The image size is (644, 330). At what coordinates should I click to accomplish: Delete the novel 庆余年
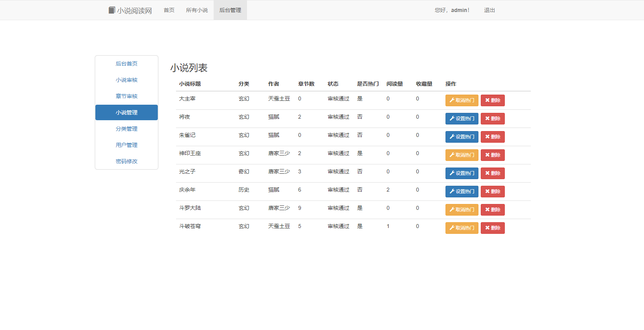(x=493, y=192)
